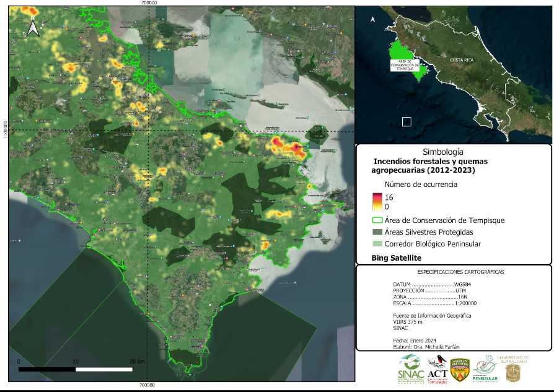This screenshot has width=554, height=392.
Task: Click the SINAC logo
Action: (x=411, y=370)
